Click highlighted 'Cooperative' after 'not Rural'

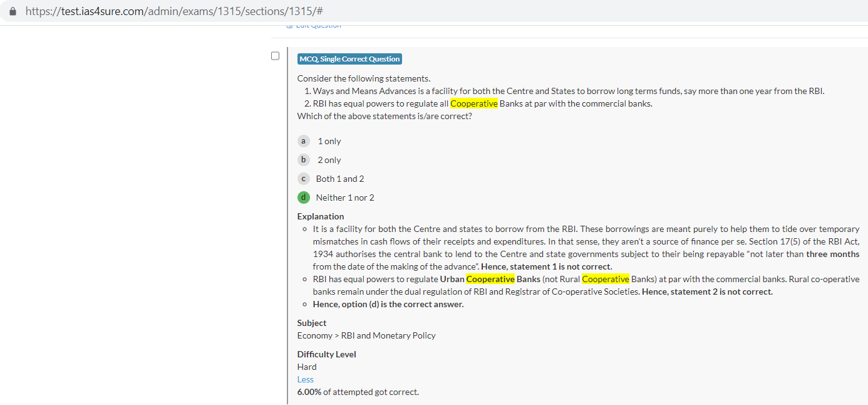(606, 279)
